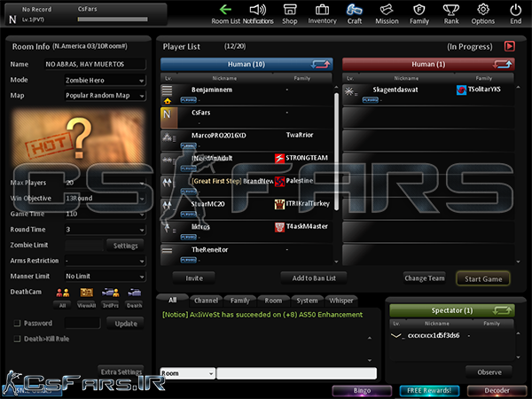Open the Rank trophy icon
The height and width of the screenshot is (399, 532).
450,13
